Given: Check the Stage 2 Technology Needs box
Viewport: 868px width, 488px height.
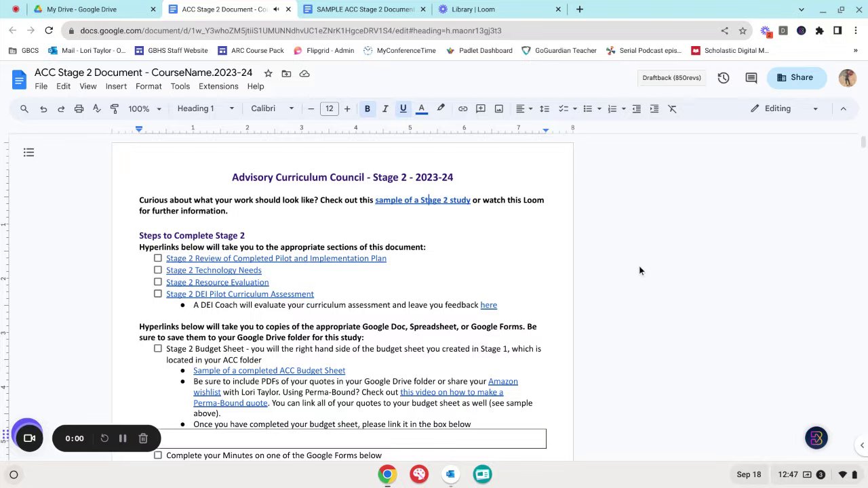Looking at the screenshot, I should point(158,270).
